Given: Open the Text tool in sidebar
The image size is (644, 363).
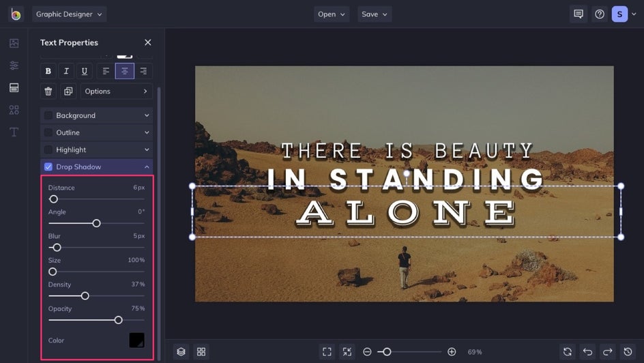Looking at the screenshot, I should point(14,132).
